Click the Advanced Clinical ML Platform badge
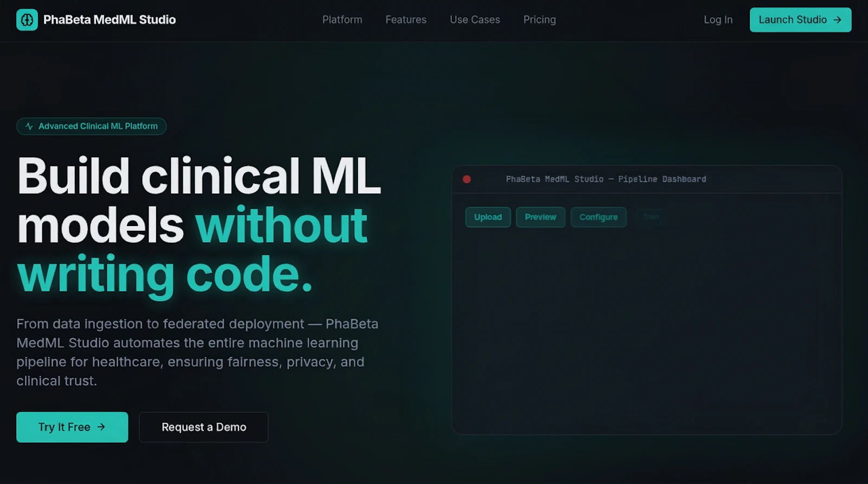Image resolution: width=868 pixels, height=484 pixels. (91, 126)
